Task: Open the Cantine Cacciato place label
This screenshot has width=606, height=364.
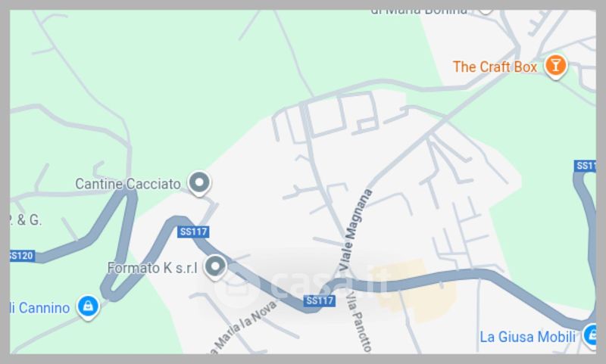Action: (x=128, y=184)
